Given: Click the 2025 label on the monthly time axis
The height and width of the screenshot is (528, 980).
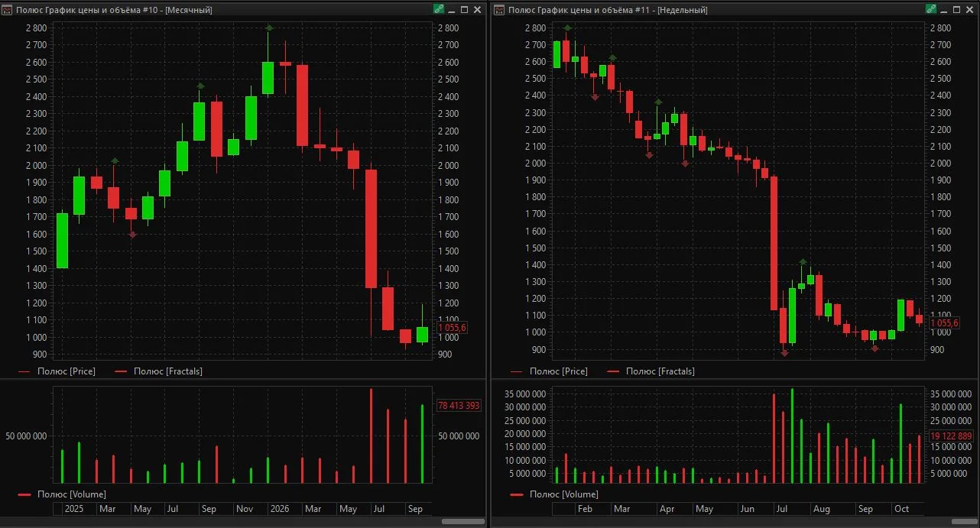Looking at the screenshot, I should tap(74, 509).
